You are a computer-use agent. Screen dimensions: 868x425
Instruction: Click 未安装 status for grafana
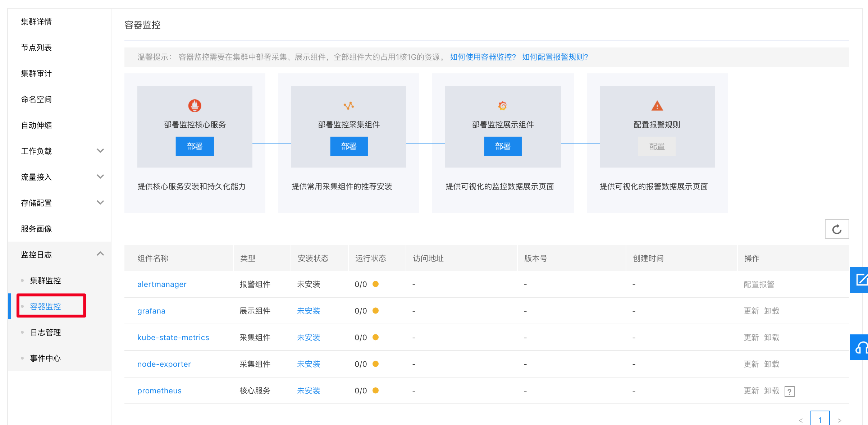click(309, 311)
